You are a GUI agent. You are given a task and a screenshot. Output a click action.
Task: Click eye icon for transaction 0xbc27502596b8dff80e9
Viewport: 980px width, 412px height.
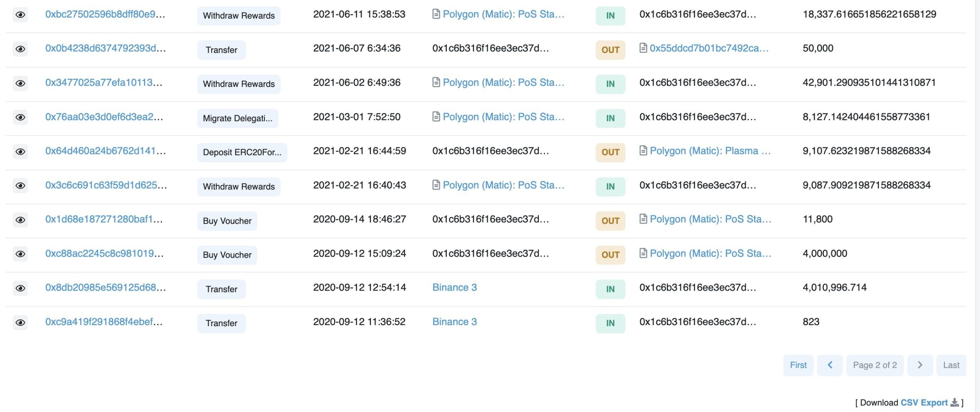coord(20,15)
